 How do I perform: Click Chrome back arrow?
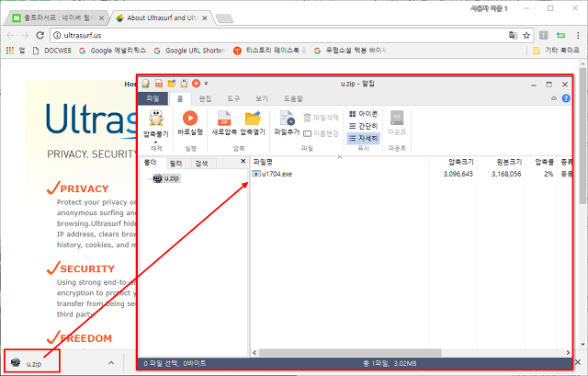tap(10, 35)
